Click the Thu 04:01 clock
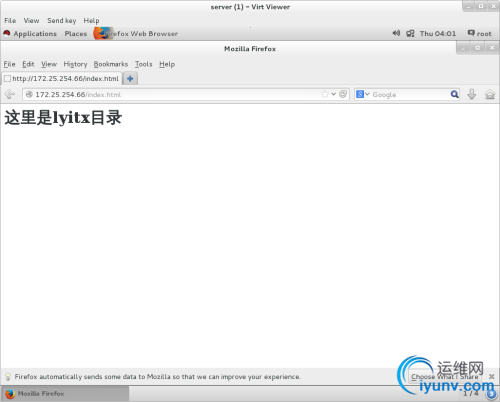Viewport: 500px width, 402px height. [438, 33]
